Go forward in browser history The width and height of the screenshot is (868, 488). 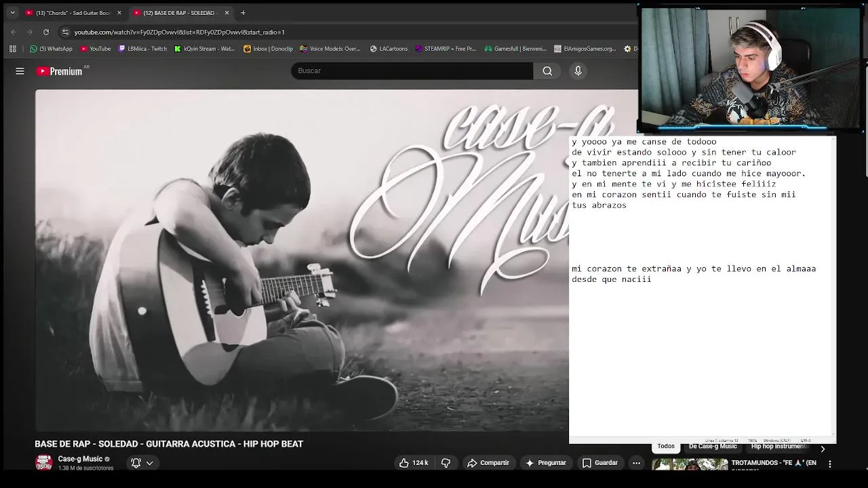click(x=30, y=32)
